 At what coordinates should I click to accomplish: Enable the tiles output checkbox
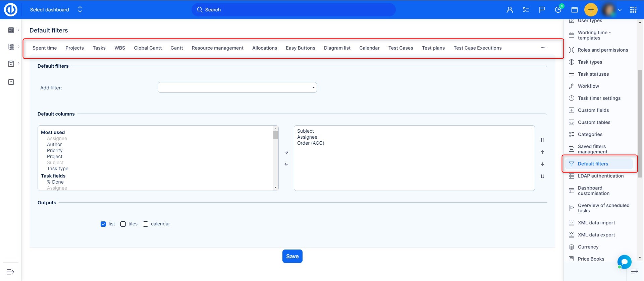point(123,224)
